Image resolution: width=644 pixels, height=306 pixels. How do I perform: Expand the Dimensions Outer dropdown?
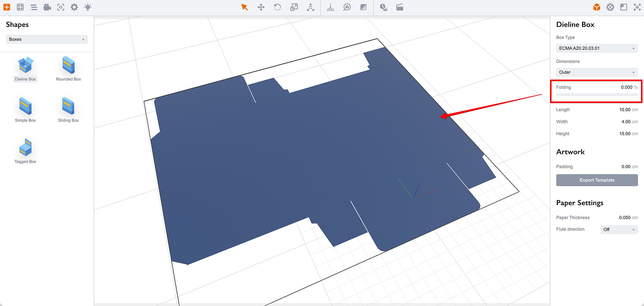click(597, 72)
